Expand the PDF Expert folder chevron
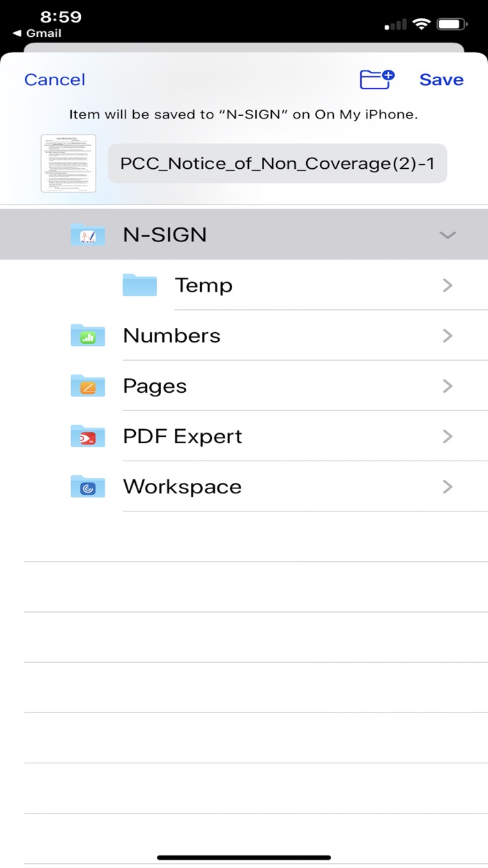 pyautogui.click(x=448, y=437)
